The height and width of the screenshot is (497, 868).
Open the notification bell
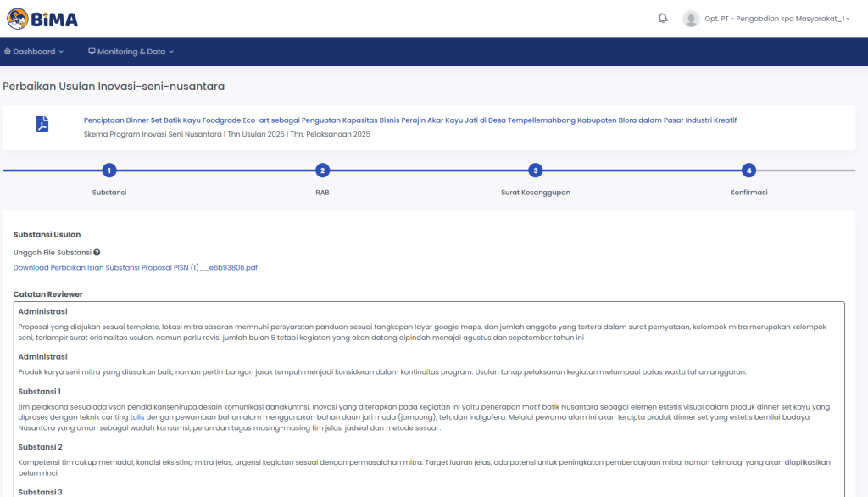[663, 19]
